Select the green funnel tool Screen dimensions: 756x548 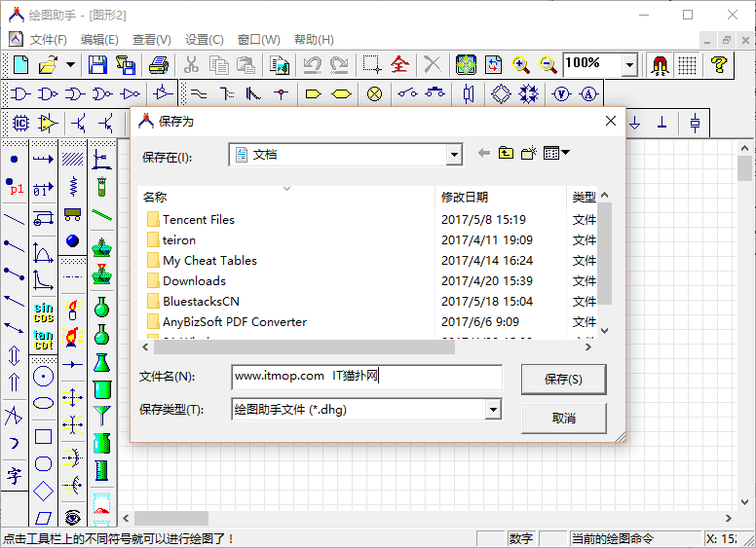click(101, 416)
